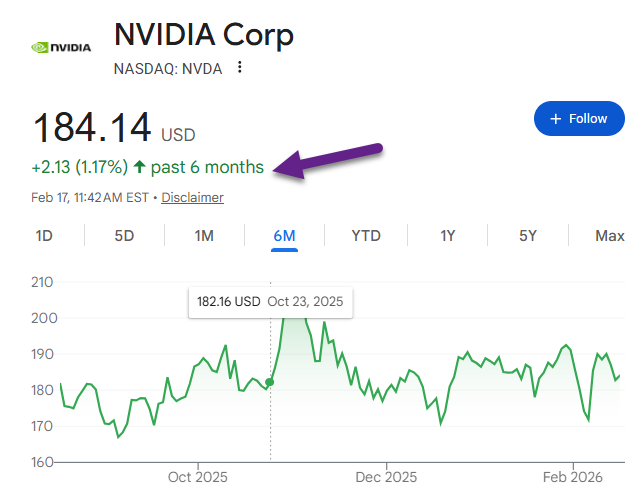Click the NASDAQ: NVDA ticker text
642x495 pixels.
pos(168,68)
